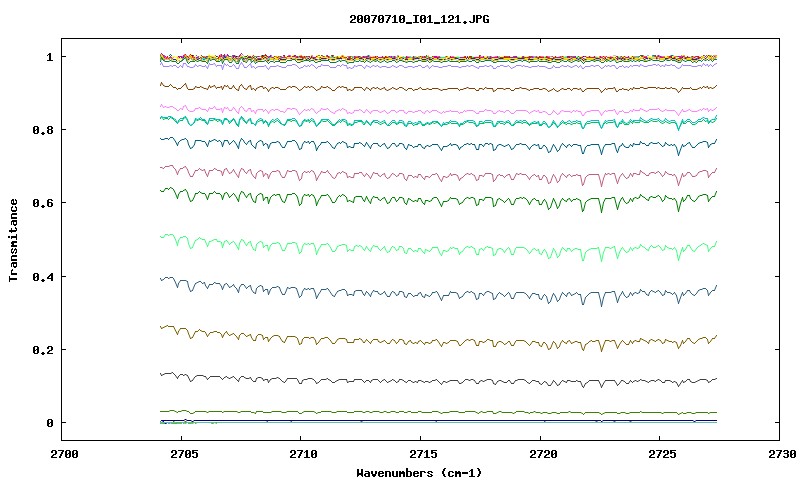Click the x-axis tick label 2705

pyautogui.click(x=184, y=454)
